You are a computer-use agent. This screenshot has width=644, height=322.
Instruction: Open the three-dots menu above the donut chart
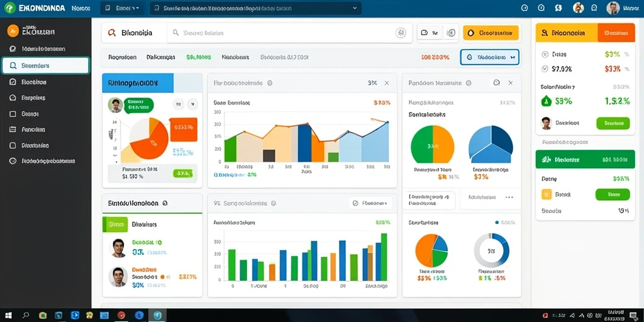tap(509, 197)
